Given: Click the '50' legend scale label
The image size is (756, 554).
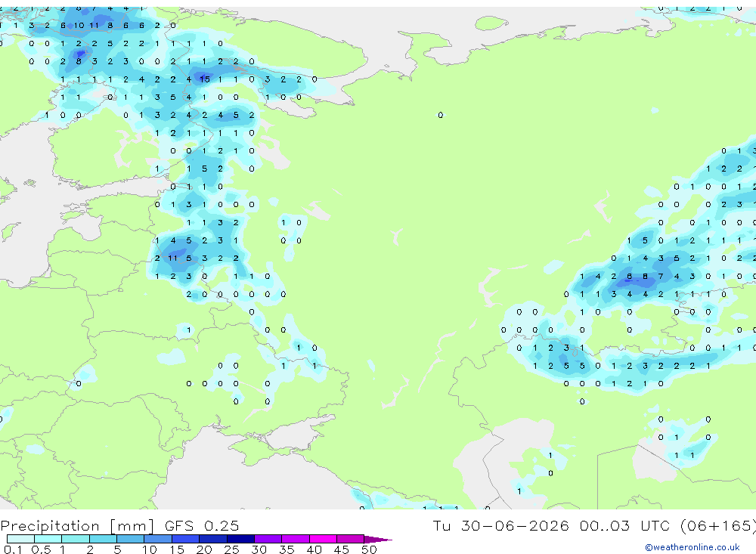Looking at the screenshot, I should coord(369,549).
